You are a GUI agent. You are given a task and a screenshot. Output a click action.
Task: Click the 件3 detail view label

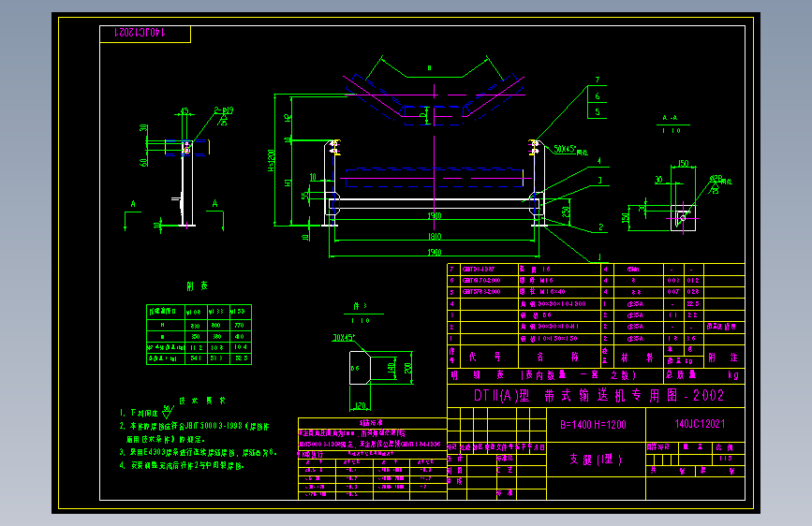click(360, 306)
